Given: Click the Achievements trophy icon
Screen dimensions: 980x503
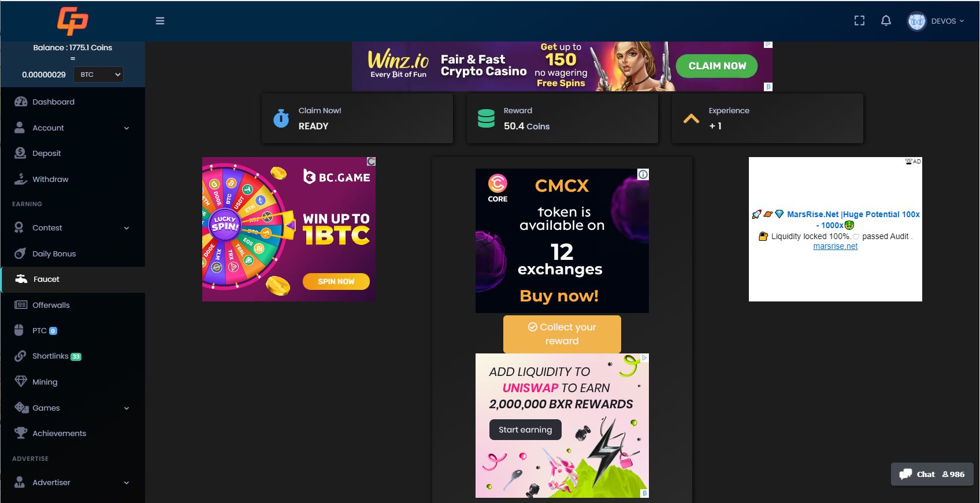Looking at the screenshot, I should click(x=21, y=433).
